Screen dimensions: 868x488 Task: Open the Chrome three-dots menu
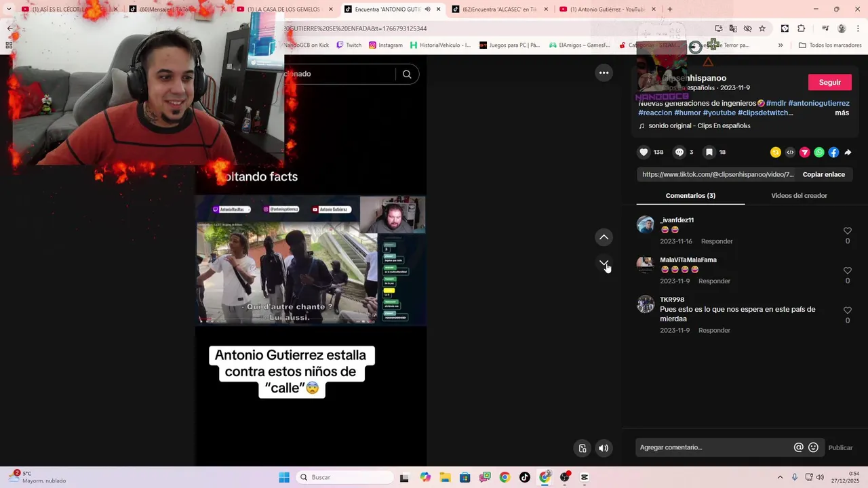pyautogui.click(x=858, y=28)
